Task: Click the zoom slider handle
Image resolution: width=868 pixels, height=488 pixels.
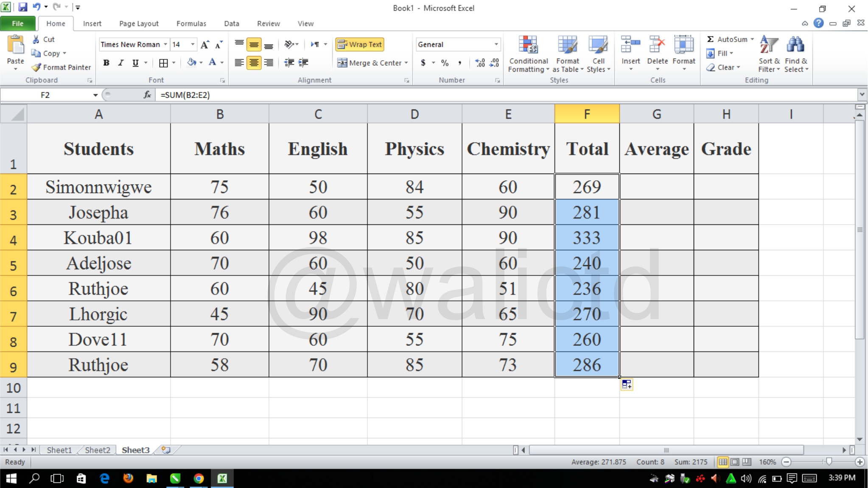Action: [x=829, y=462]
